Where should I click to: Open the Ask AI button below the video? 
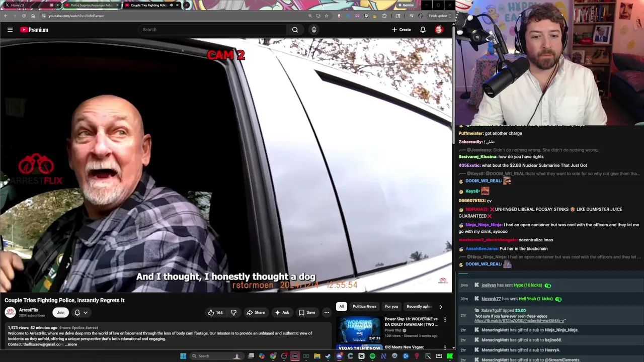[x=282, y=313]
